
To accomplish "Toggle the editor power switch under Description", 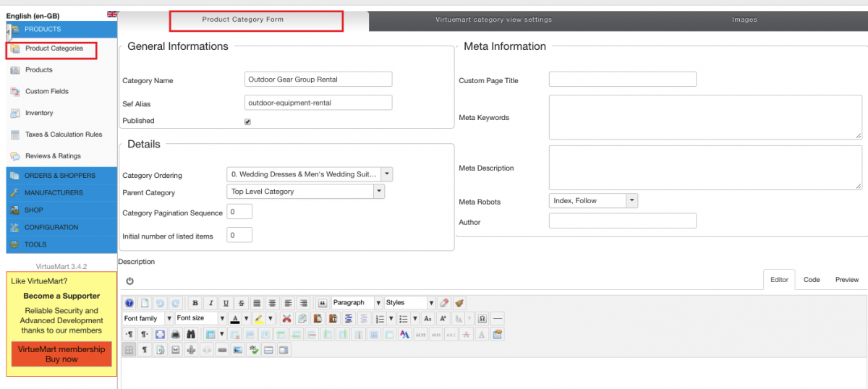I will point(129,281).
